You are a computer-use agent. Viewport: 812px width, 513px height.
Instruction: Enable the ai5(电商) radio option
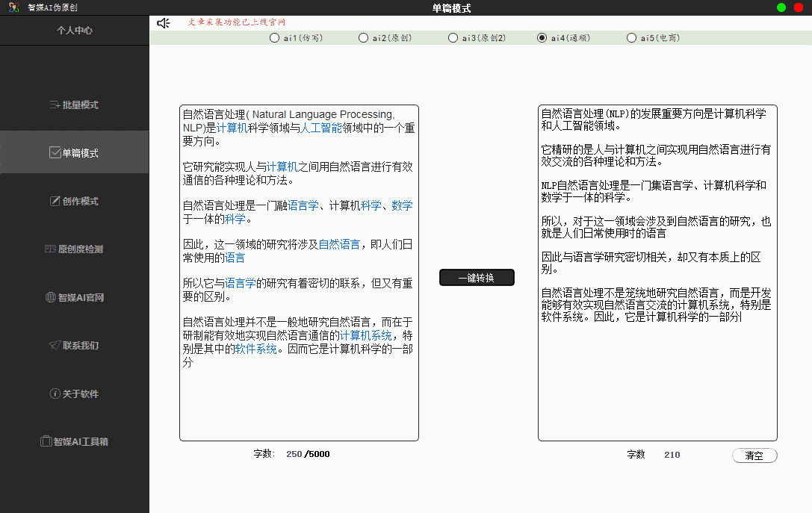click(632, 38)
